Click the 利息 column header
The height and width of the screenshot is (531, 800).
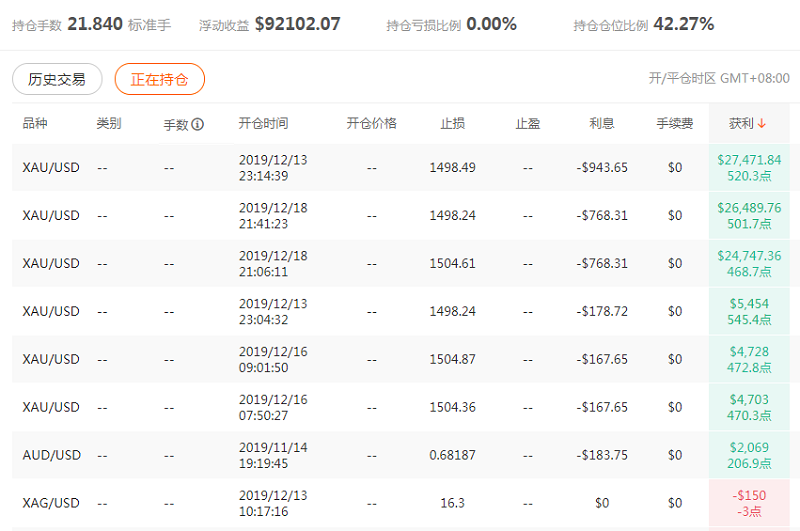coord(602,123)
